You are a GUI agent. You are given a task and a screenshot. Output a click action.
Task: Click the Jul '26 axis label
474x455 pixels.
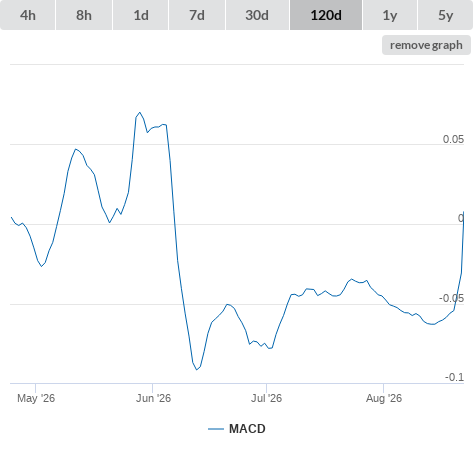pyautogui.click(x=266, y=398)
